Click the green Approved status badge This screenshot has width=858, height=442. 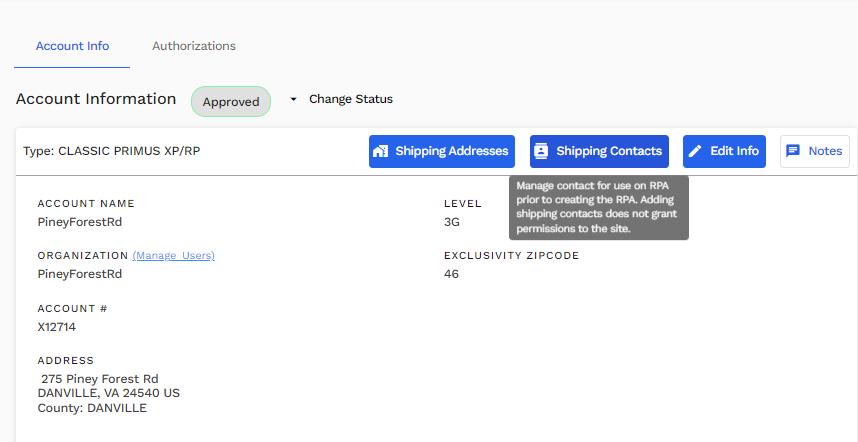230,101
